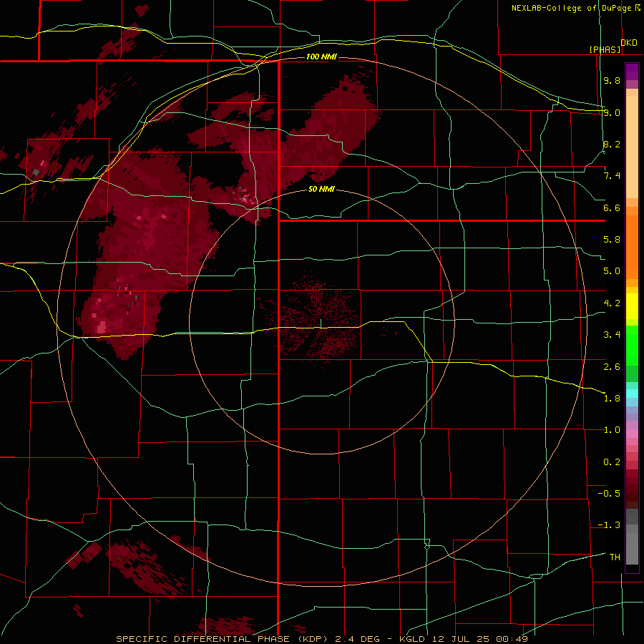
Task: Pick the peach segment of the color bar
Action: point(632,144)
